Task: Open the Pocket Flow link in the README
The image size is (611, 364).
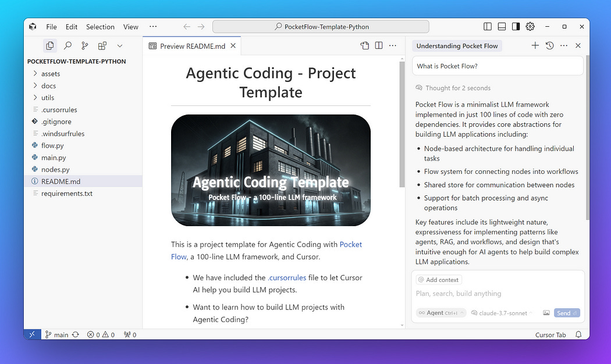Action: pos(351,244)
